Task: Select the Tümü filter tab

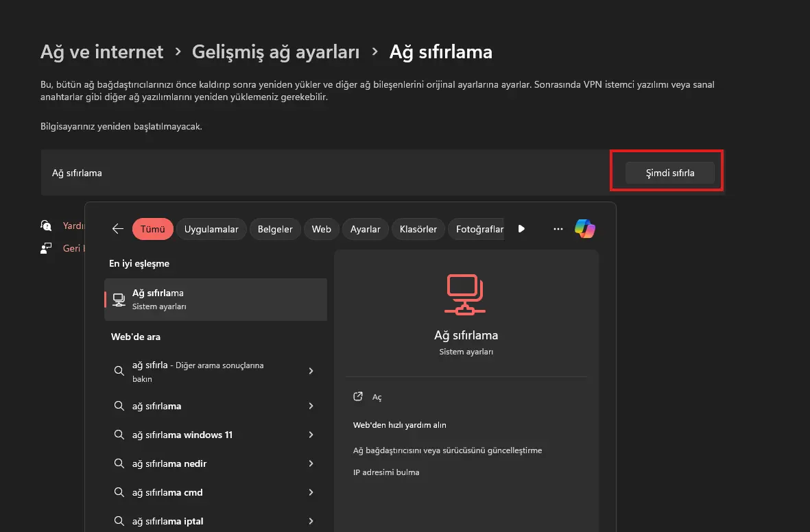Action: coord(152,229)
